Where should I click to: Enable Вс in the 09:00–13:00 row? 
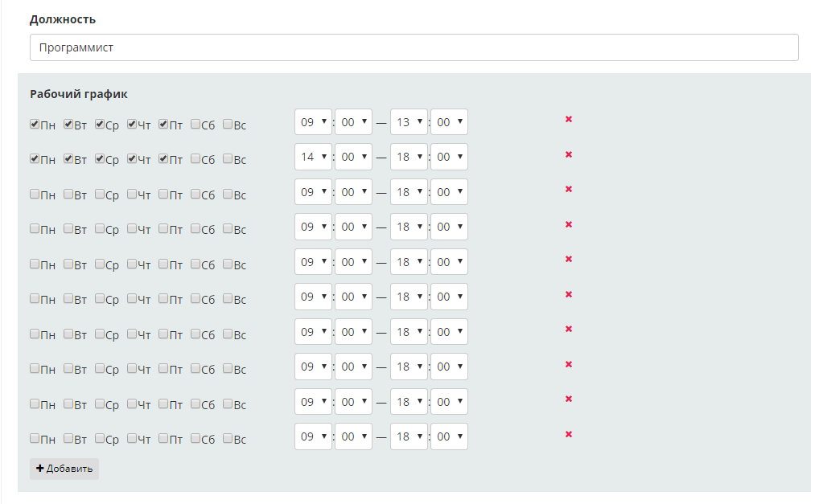tap(228, 125)
